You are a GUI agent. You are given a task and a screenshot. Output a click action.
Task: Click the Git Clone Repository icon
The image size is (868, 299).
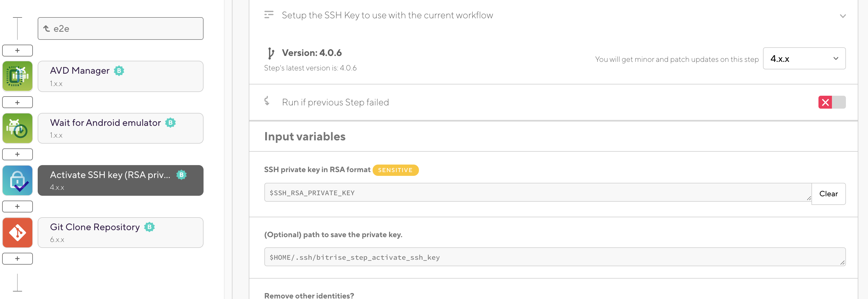pyautogui.click(x=17, y=232)
